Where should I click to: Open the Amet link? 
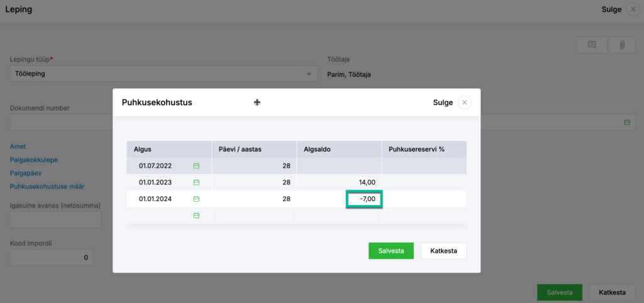pos(18,146)
